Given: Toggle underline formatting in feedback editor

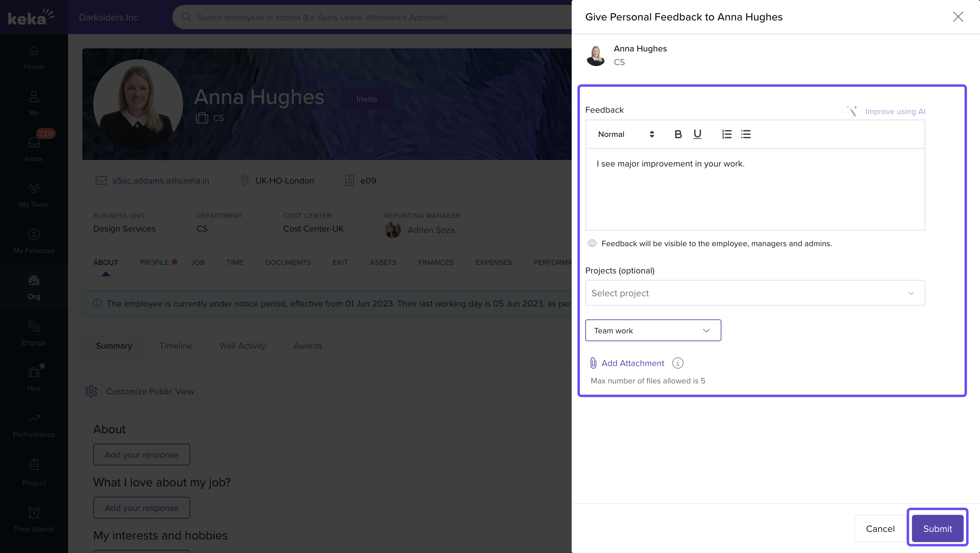Looking at the screenshot, I should click(697, 134).
